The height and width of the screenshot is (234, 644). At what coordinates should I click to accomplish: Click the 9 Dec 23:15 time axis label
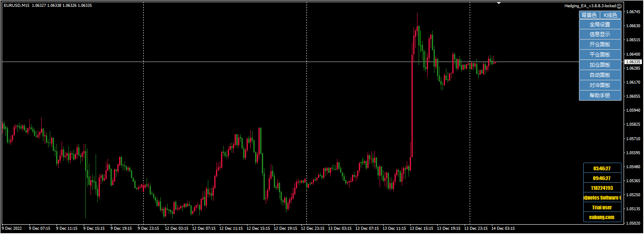click(148, 228)
